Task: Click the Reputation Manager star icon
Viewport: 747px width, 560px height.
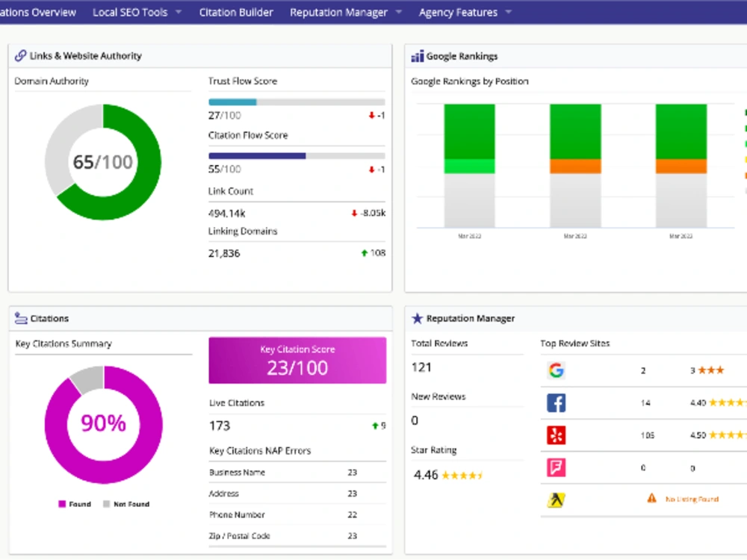Action: pyautogui.click(x=418, y=318)
